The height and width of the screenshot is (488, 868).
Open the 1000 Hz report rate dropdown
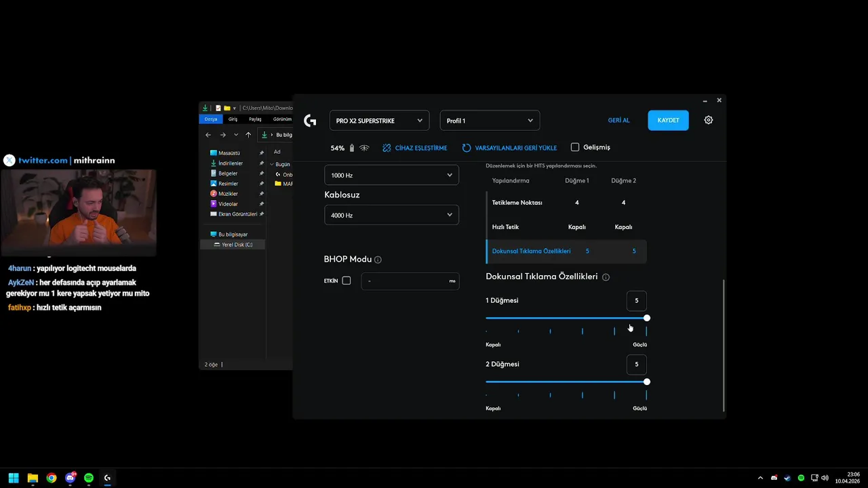(391, 175)
